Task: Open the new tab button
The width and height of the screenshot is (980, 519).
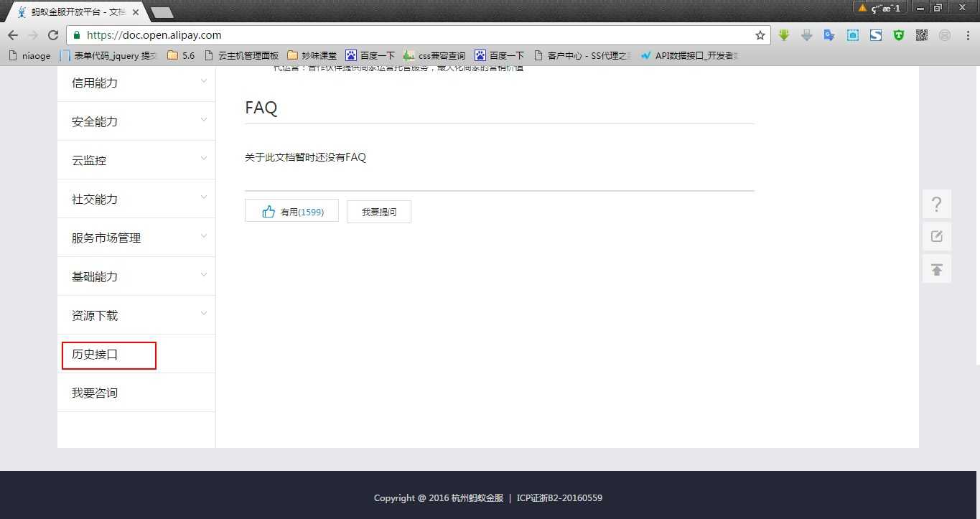Action: click(x=163, y=12)
